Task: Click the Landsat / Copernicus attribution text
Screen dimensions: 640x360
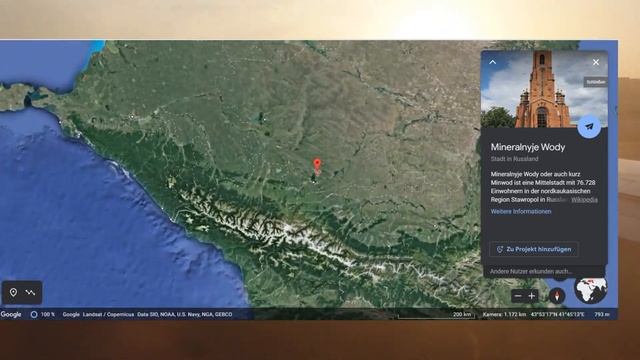Action: pyautogui.click(x=108, y=314)
